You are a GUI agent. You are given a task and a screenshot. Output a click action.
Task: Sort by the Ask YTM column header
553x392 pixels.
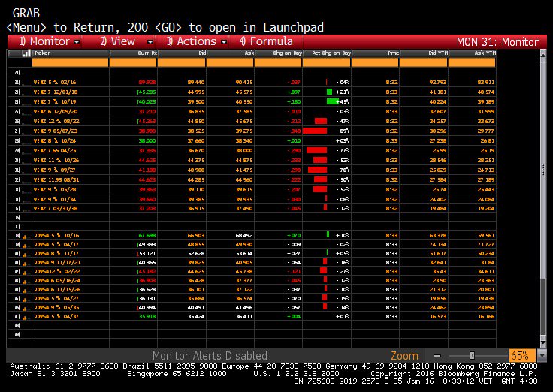point(473,53)
